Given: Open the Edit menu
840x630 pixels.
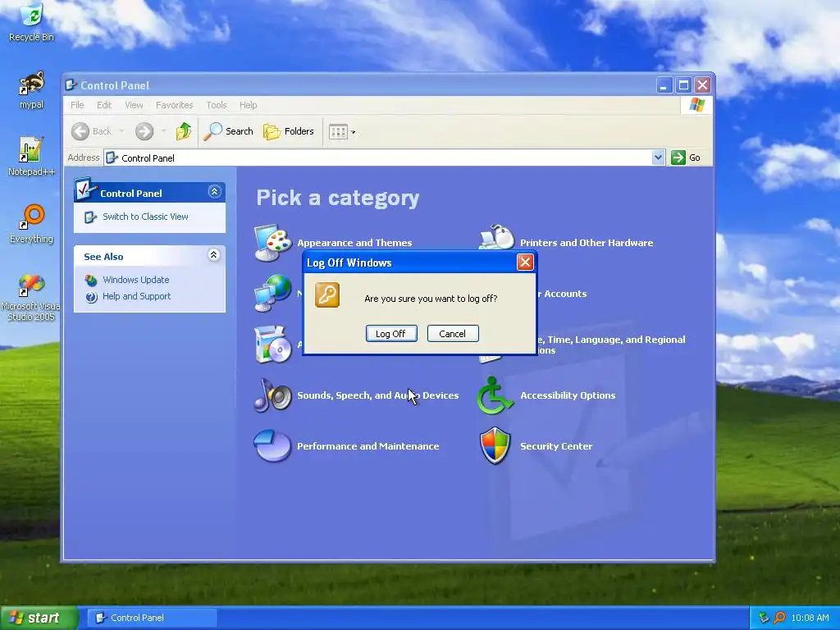Looking at the screenshot, I should pyautogui.click(x=104, y=105).
